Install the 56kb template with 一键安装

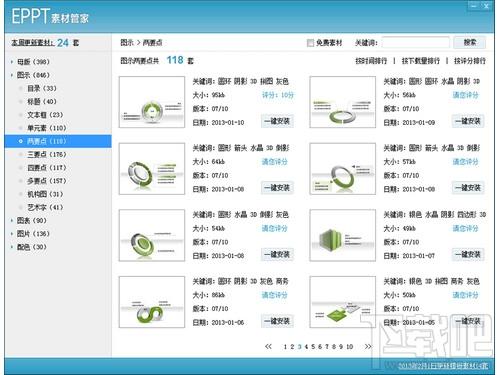click(x=468, y=121)
